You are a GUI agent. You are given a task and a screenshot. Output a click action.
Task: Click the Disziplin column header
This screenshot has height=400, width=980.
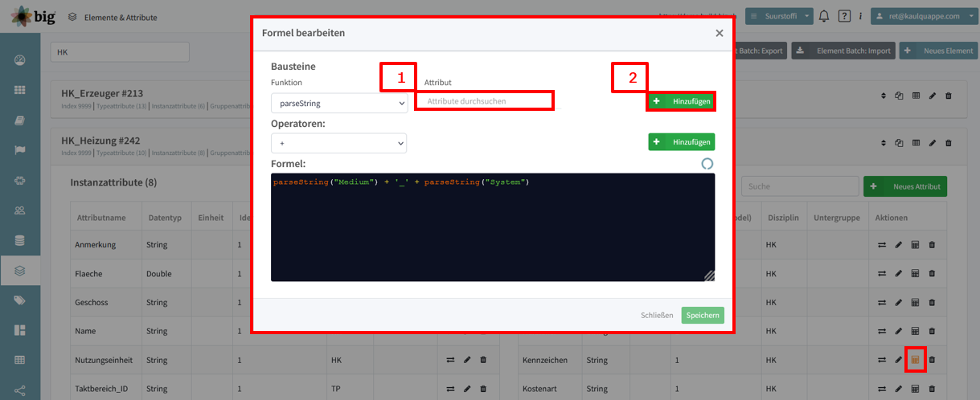click(x=782, y=218)
